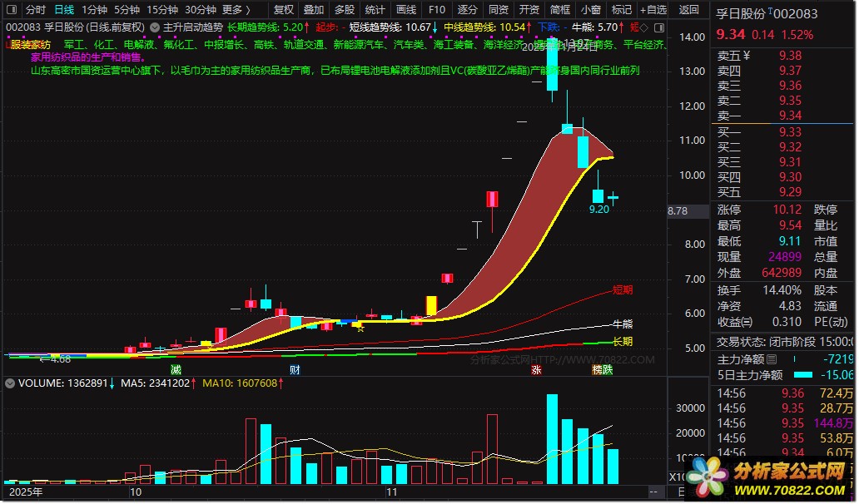Activate the 画线 drawing tool
The width and height of the screenshot is (859, 504).
pos(406,10)
